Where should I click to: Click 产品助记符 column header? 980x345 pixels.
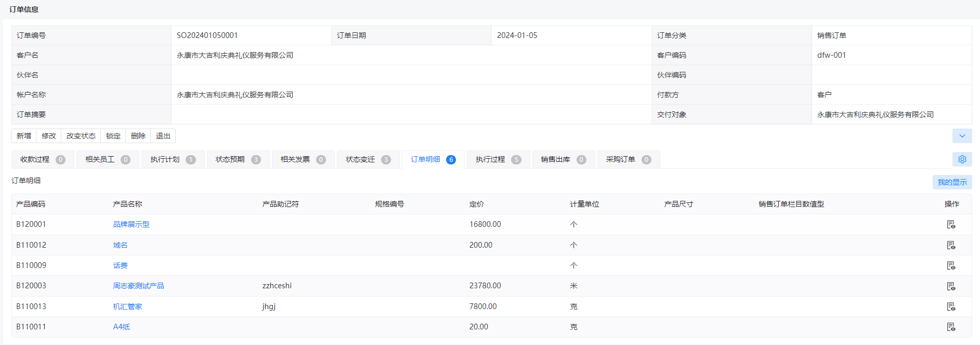(281, 204)
